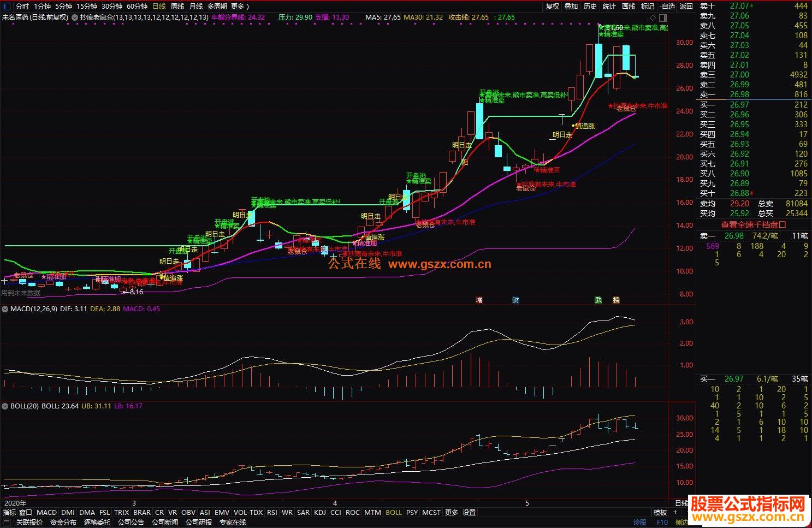Open the F10 company info
The width and height of the screenshot is (812, 528).
click(x=662, y=523)
